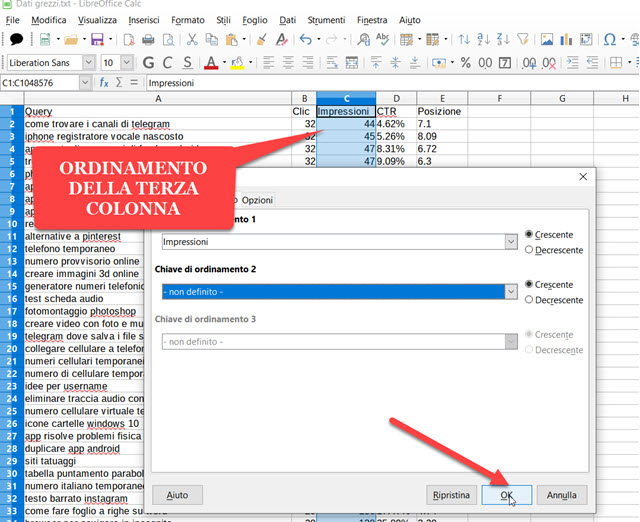Click the Paste clipboard icon

point(231,40)
